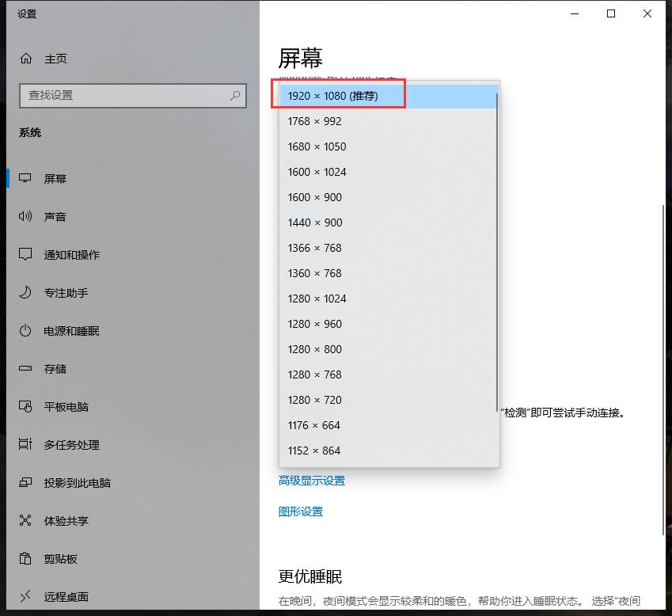Open 声音 settings via speaker icon
672x616 pixels.
24,216
